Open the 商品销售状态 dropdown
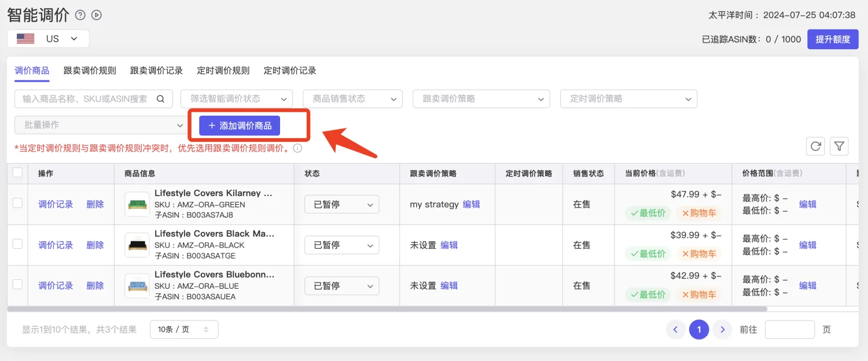Screen dimensions: 868x361 (352, 99)
